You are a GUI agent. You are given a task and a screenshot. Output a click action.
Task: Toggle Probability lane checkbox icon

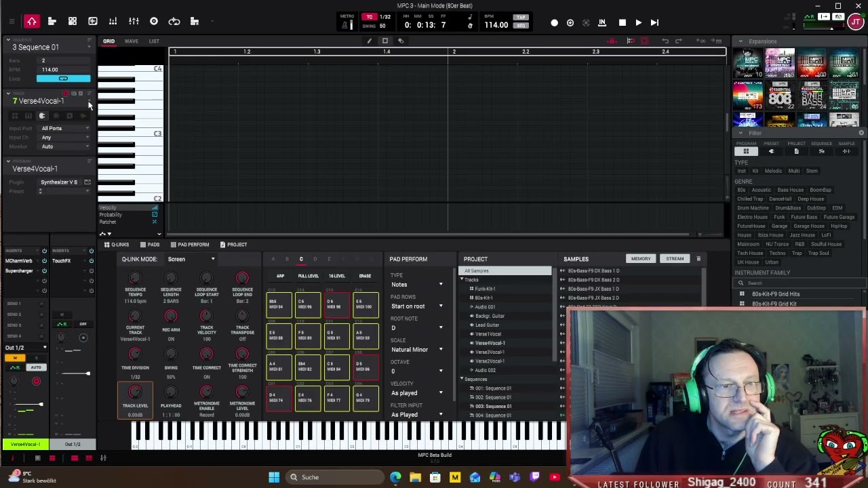point(155,215)
